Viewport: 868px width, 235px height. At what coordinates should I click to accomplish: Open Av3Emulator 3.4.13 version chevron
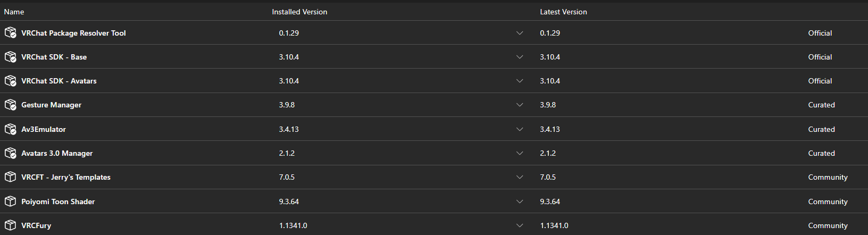click(x=520, y=129)
